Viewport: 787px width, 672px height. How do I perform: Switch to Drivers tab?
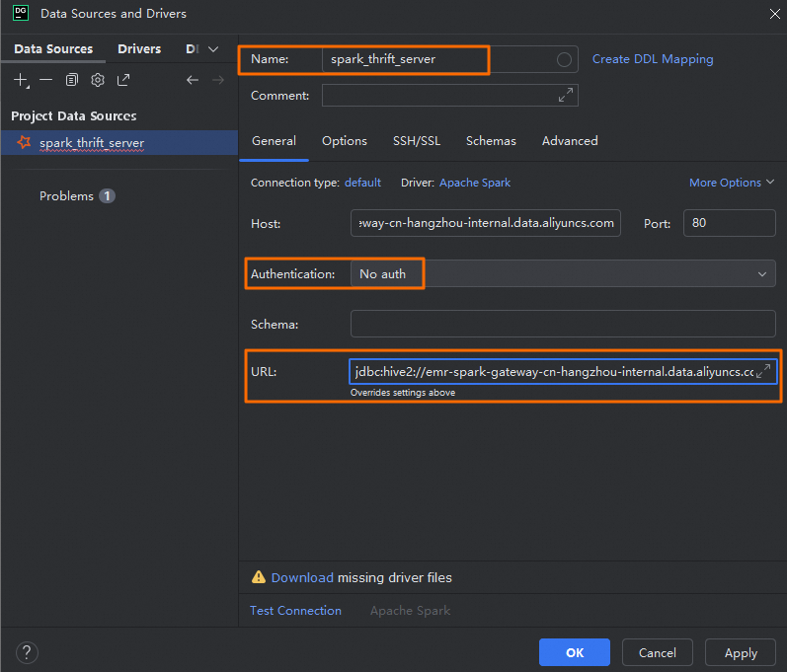coord(139,48)
